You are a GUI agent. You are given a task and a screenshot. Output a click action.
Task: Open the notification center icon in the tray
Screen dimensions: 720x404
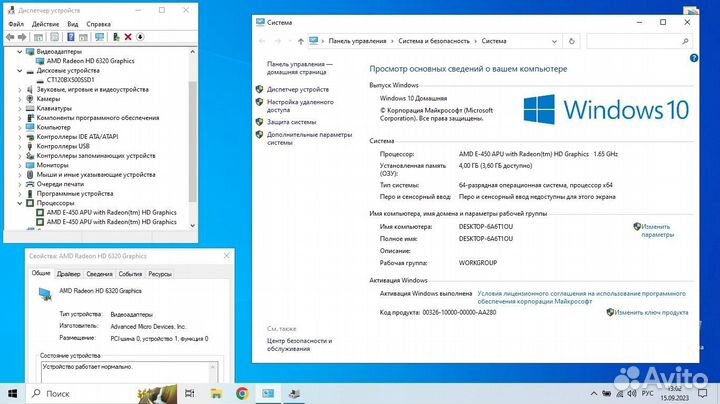pyautogui.click(x=702, y=393)
